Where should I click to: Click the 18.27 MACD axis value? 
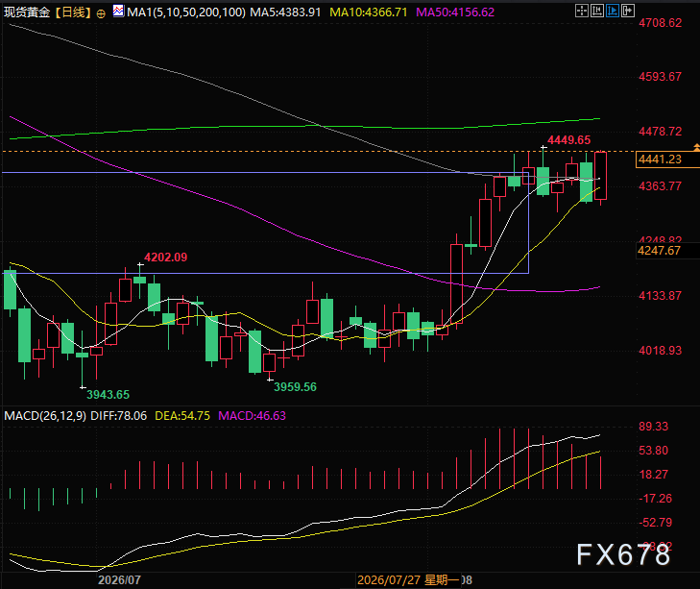[x=654, y=475]
